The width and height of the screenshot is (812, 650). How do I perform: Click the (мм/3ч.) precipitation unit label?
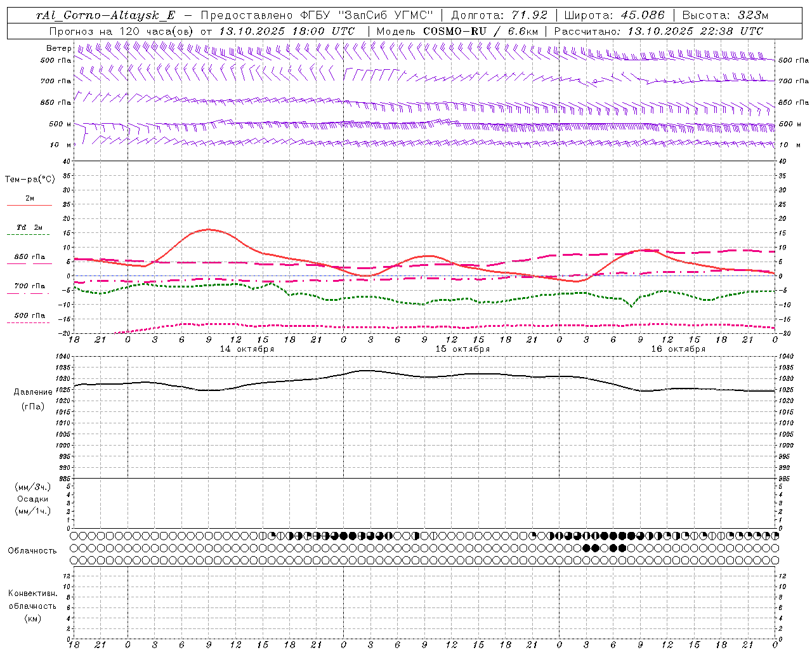[33, 487]
